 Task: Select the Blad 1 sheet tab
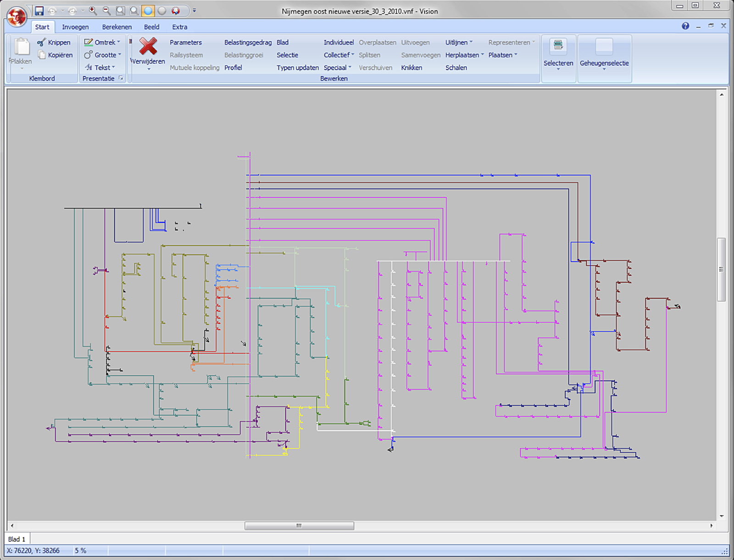click(17, 539)
